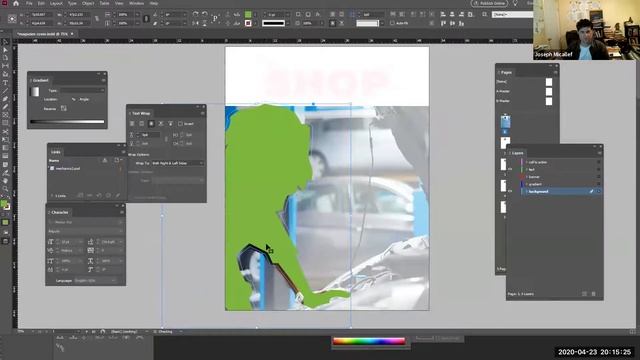Click the Home icon in app bar
This screenshot has height=360, width=640.
pyautogui.click(x=16, y=3)
